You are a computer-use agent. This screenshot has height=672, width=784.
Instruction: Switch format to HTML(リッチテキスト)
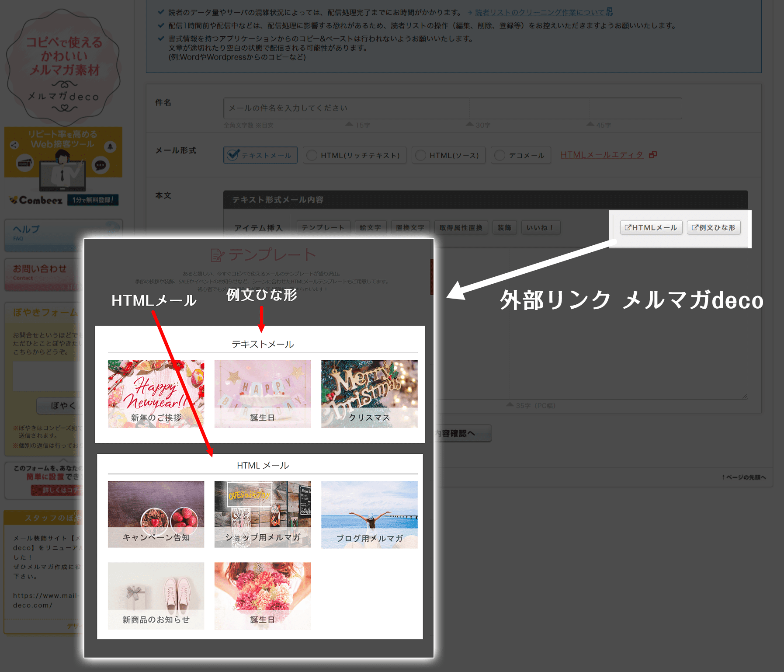[354, 155]
